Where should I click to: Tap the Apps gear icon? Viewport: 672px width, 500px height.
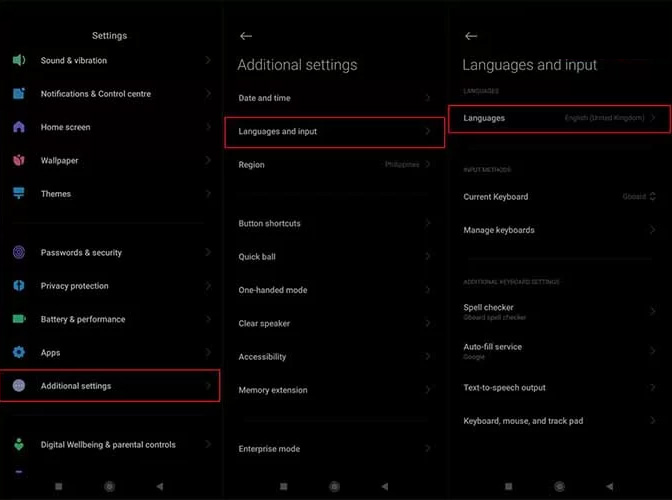(x=18, y=353)
